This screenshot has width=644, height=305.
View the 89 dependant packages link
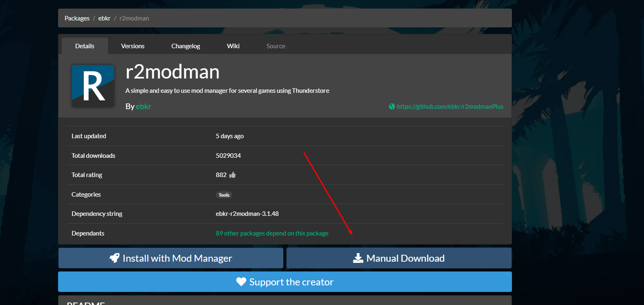(272, 233)
